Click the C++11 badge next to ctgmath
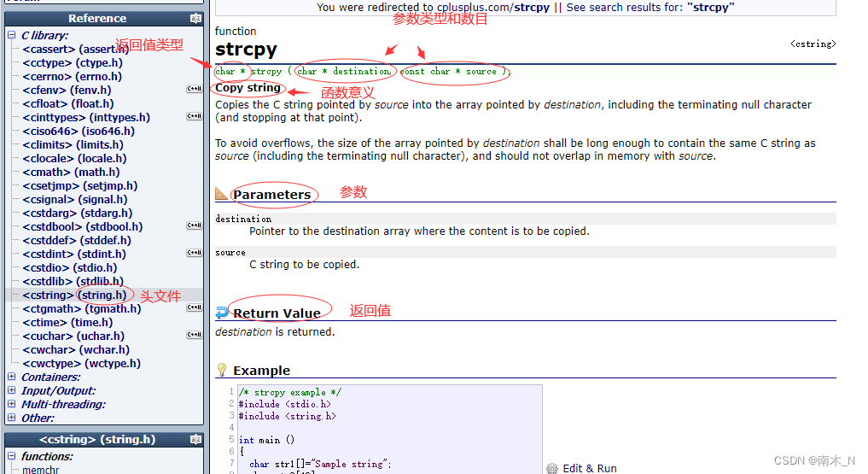 195,307
